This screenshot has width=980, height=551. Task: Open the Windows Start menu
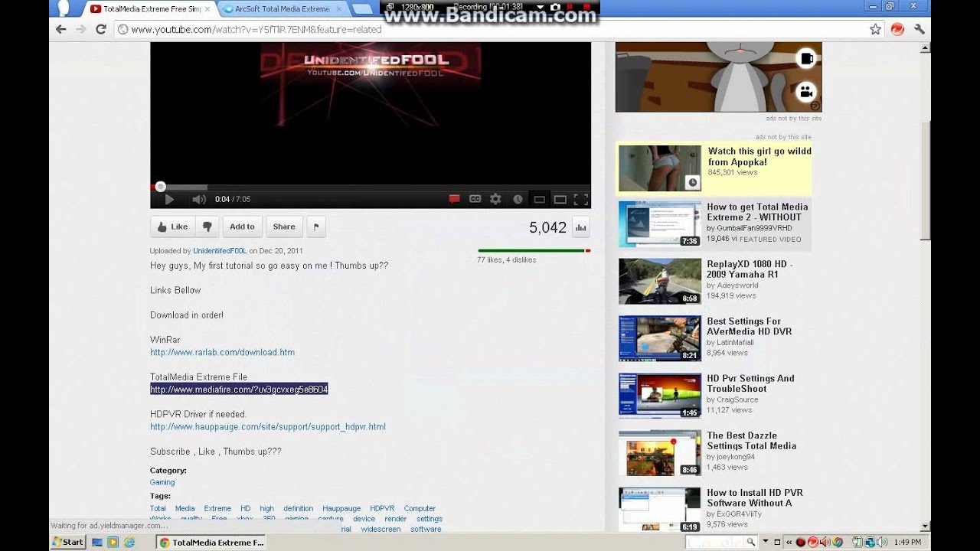click(x=68, y=542)
